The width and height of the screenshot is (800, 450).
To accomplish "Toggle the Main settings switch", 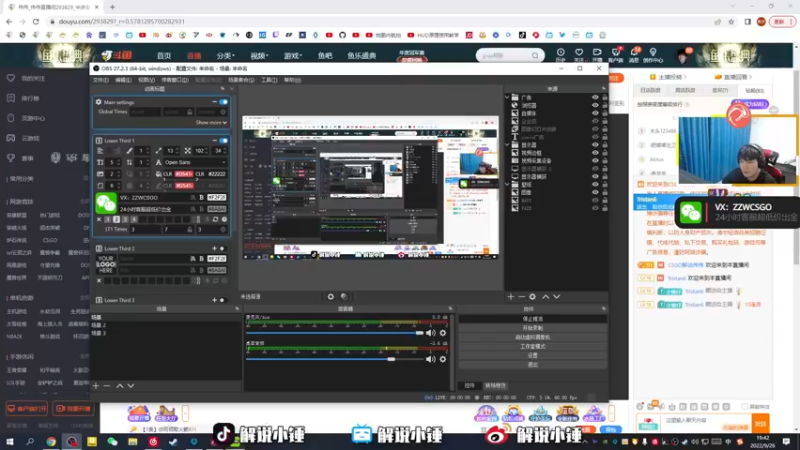I will 223,102.
